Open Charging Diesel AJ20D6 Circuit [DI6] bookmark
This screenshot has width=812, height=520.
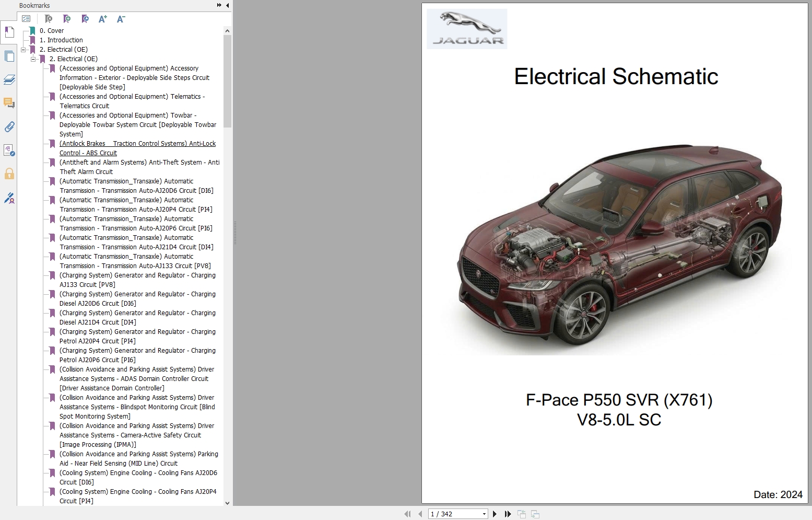click(x=137, y=299)
